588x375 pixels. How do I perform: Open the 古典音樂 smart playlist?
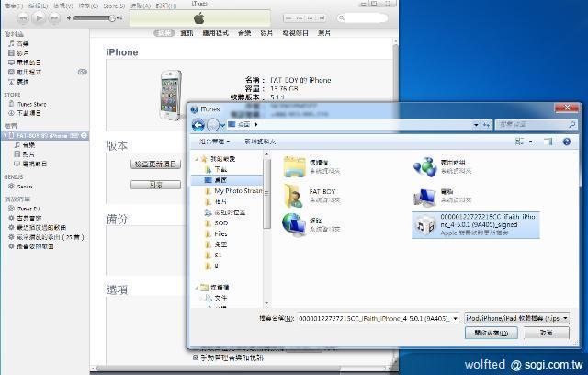pyautogui.click(x=28, y=218)
